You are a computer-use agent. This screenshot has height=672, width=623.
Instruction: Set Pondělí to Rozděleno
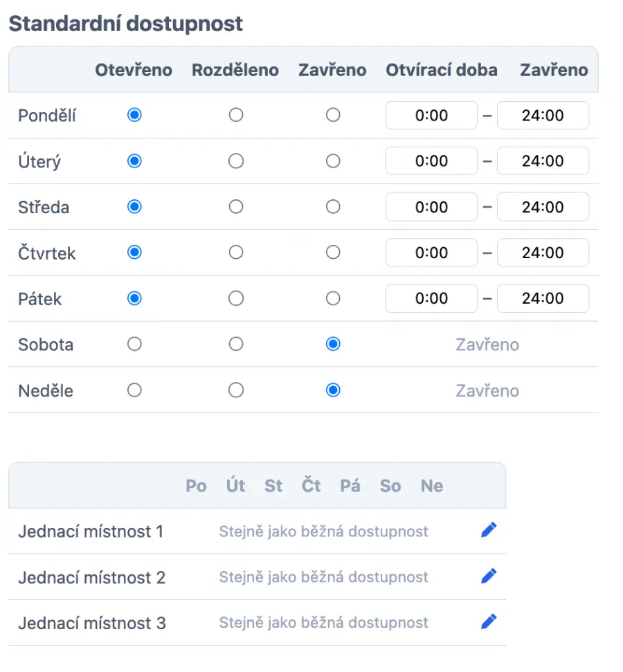[236, 115]
